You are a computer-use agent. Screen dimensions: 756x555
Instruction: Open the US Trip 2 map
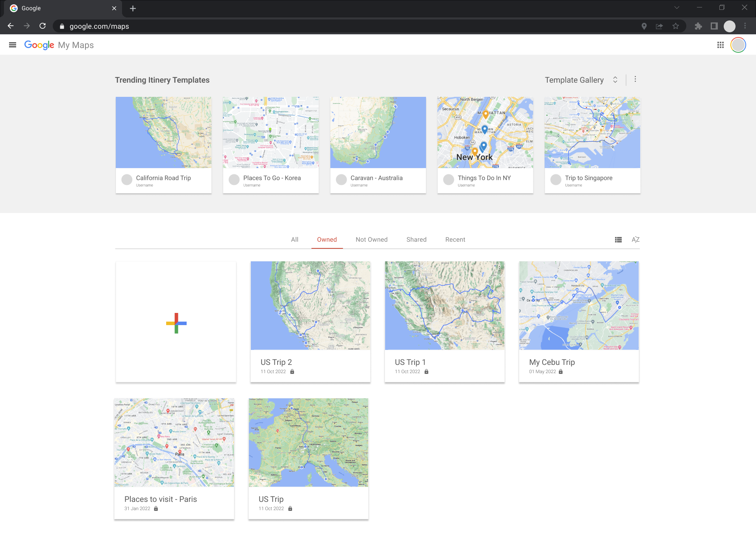pos(310,322)
